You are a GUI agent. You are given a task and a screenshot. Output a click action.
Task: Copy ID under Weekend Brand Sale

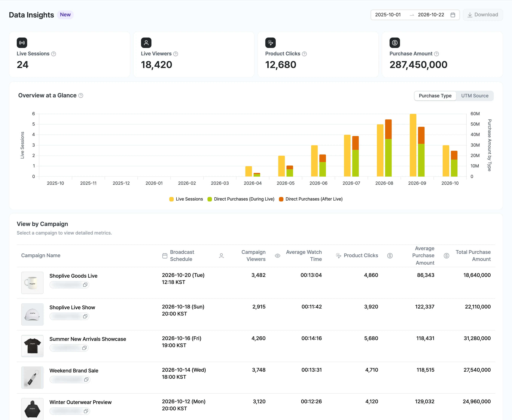coord(86,380)
